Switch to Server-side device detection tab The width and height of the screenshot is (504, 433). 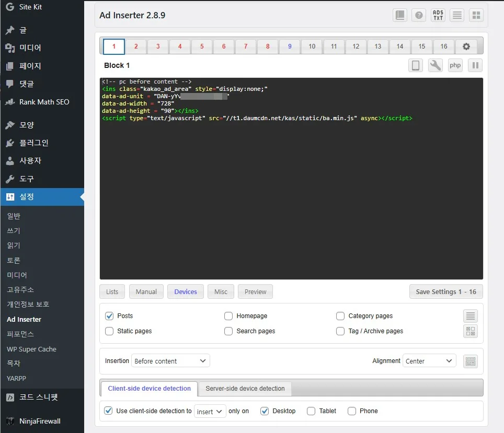(245, 389)
